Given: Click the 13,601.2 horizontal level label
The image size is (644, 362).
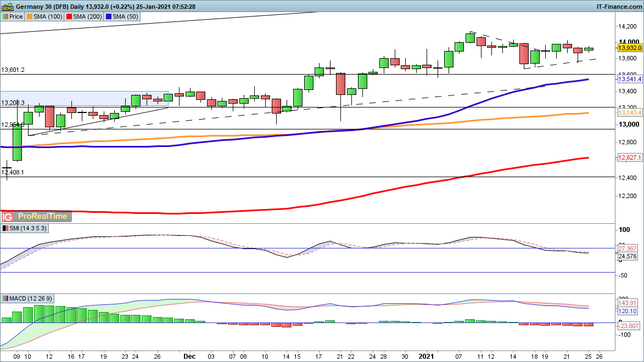Looking at the screenshot, I should [x=13, y=70].
